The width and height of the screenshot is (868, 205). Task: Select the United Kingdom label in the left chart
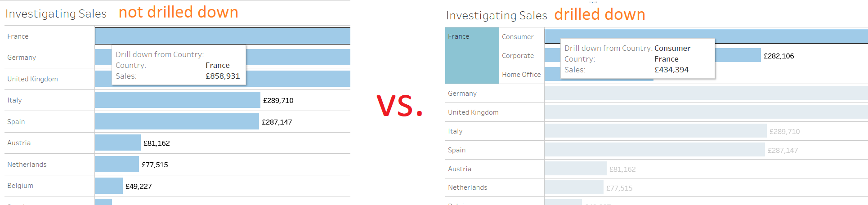[32, 79]
